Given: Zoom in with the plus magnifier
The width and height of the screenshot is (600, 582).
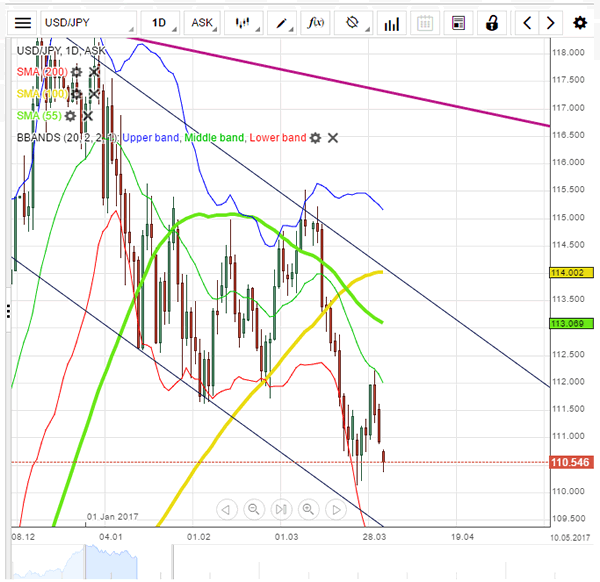Looking at the screenshot, I should (x=308, y=509).
